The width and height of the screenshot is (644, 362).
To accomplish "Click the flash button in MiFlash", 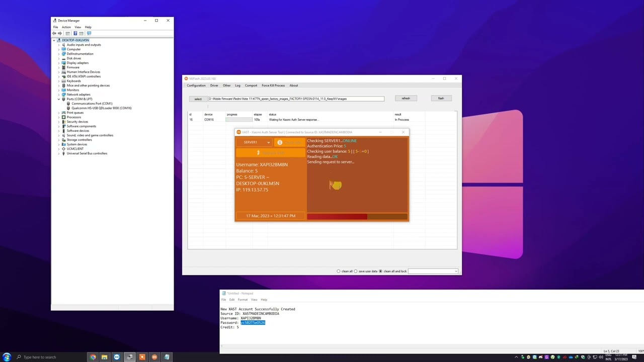I will coord(441,98).
